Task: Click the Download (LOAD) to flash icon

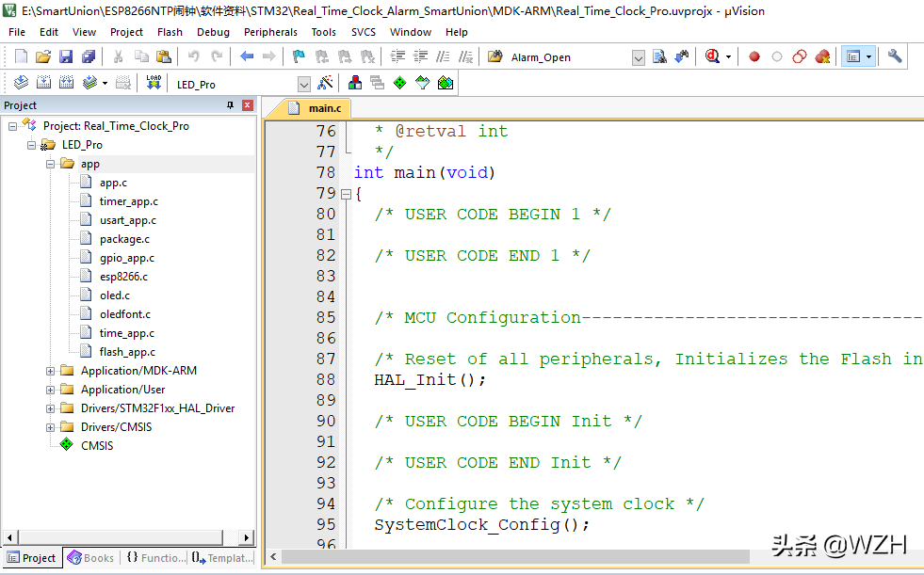Action: click(154, 83)
